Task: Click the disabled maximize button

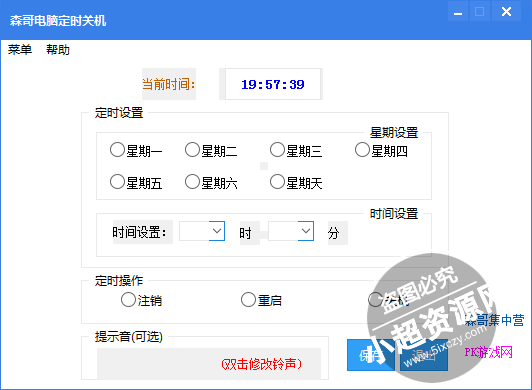Action: pyautogui.click(x=480, y=12)
